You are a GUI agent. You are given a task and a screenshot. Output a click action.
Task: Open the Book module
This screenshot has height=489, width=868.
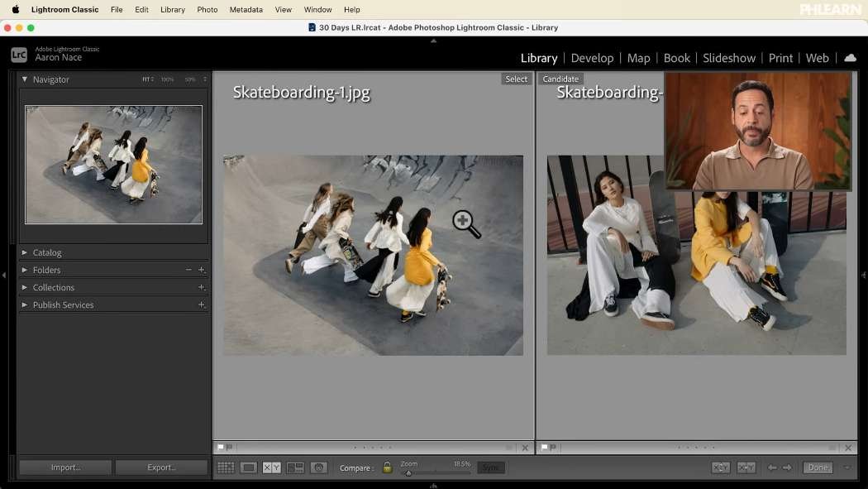point(676,58)
